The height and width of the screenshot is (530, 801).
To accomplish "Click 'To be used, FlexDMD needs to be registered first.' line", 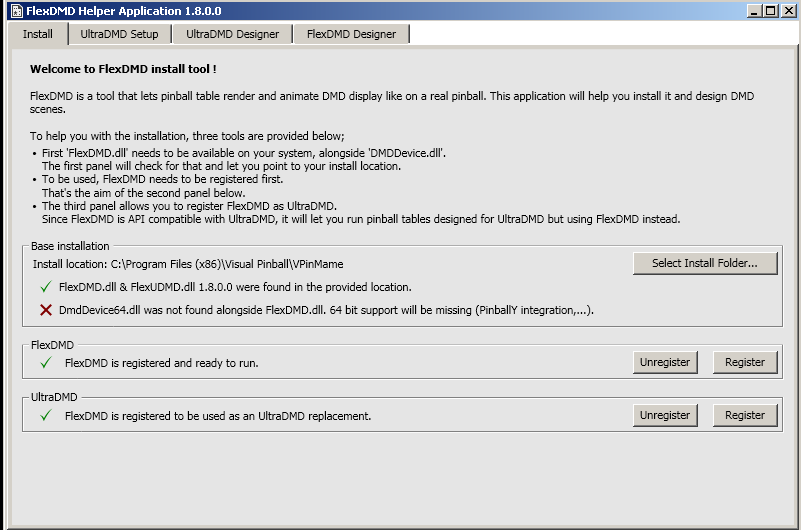I will [x=162, y=179].
